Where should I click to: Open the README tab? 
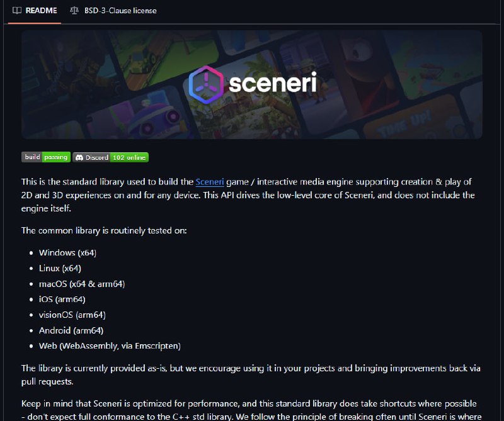pyautogui.click(x=35, y=11)
